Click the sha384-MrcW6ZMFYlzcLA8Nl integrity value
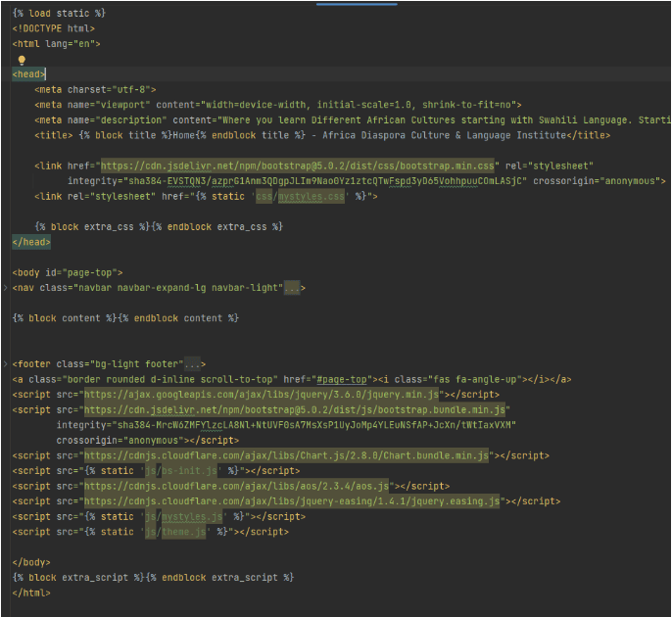 (x=314, y=425)
